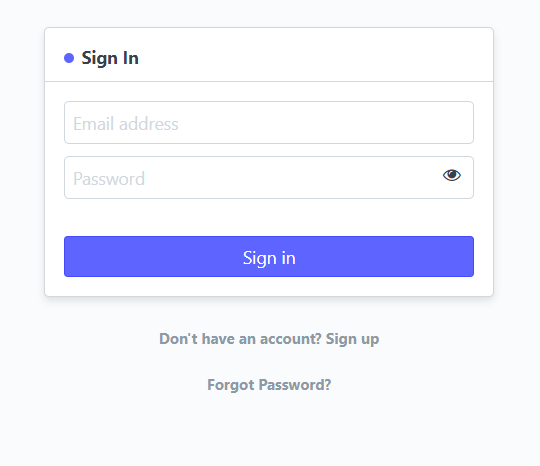540x466 pixels.
Task: Open the Sign up link
Action: 352,339
